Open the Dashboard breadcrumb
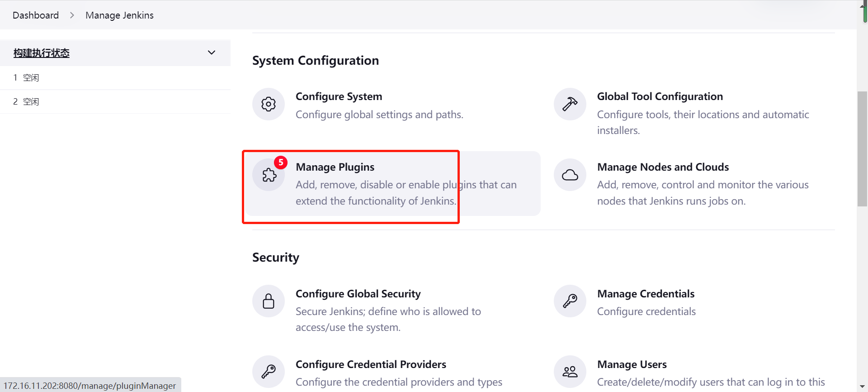This screenshot has height=392, width=868. tap(36, 15)
